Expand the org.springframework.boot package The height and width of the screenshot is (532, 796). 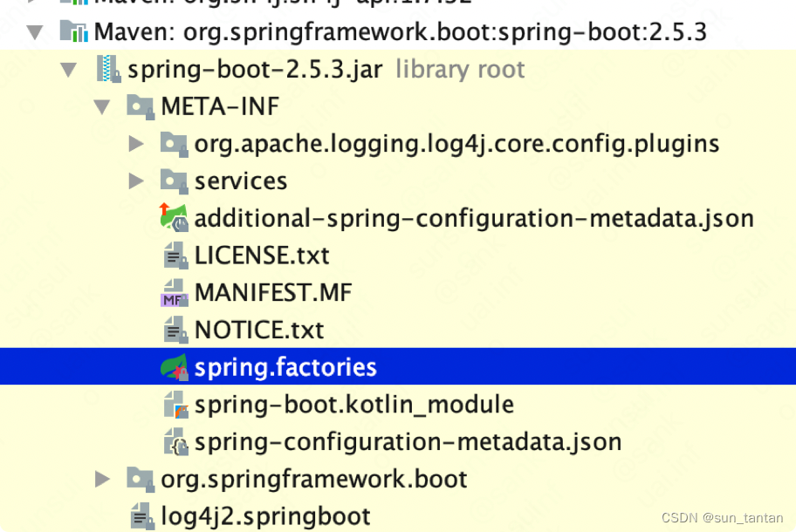tap(103, 479)
